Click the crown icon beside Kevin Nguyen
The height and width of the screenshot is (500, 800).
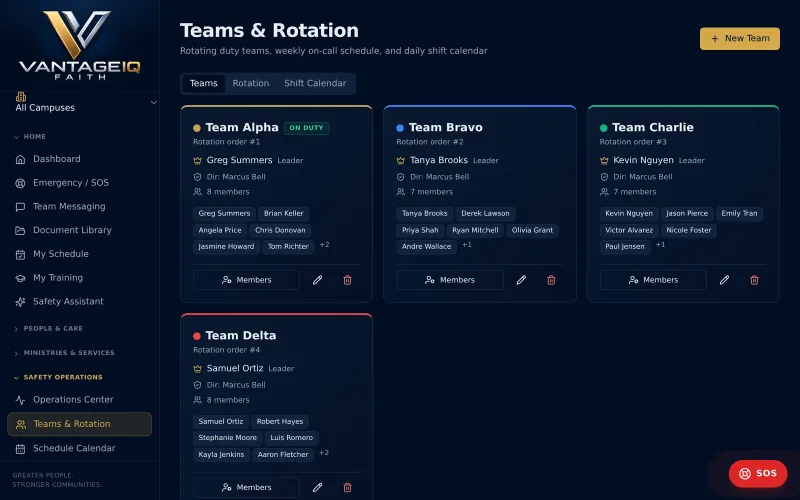point(604,161)
